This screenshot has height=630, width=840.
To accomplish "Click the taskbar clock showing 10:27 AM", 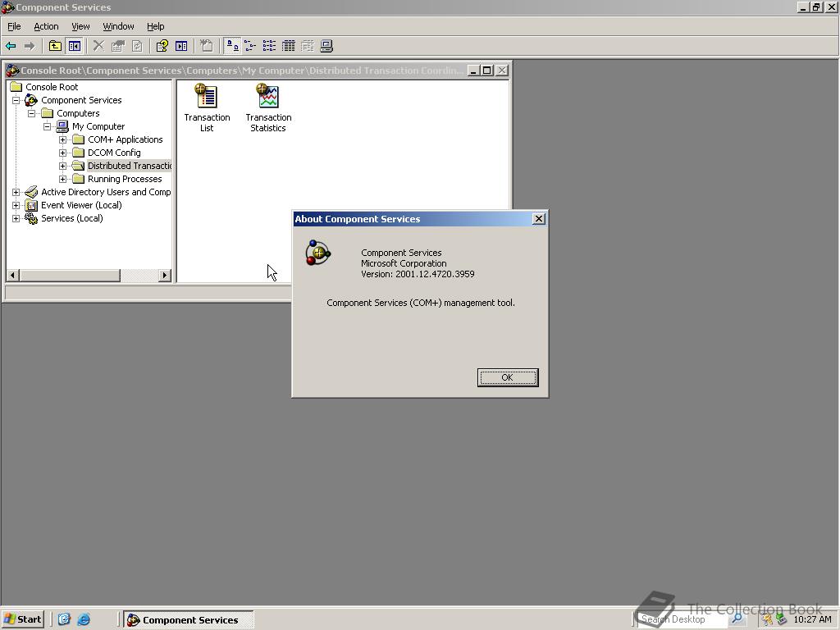I will click(x=812, y=619).
